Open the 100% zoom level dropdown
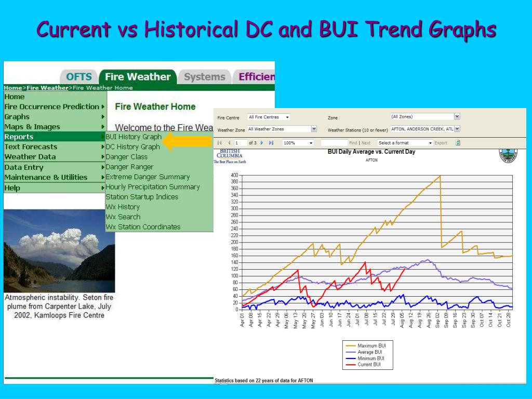The height and width of the screenshot is (399, 532). pyautogui.click(x=298, y=143)
